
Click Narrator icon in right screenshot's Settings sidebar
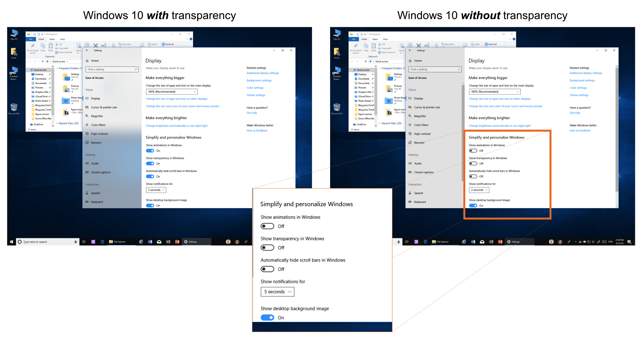[410, 143]
